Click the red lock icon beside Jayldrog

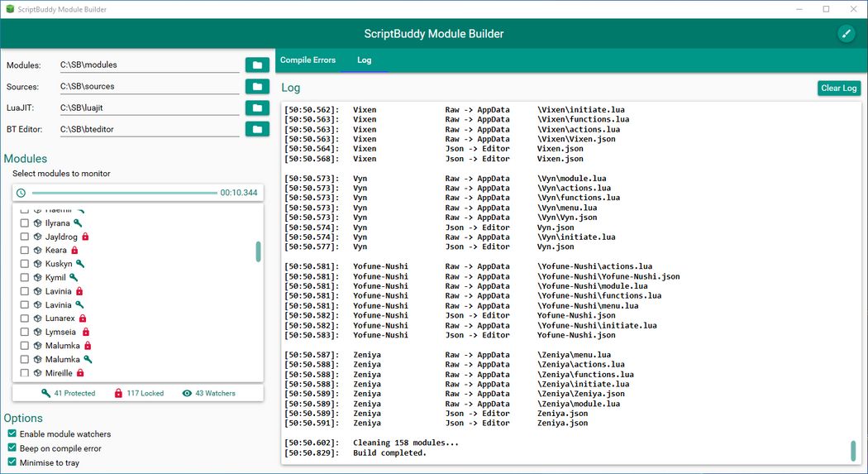(85, 237)
